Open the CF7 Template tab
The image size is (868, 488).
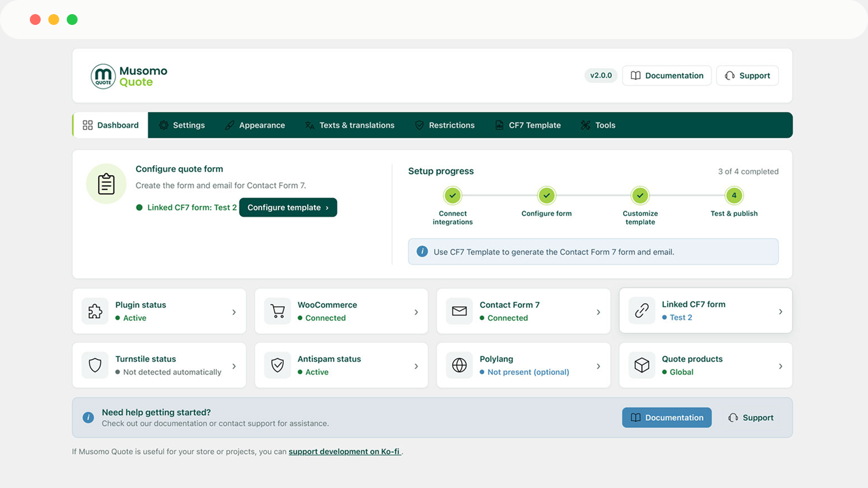click(528, 125)
